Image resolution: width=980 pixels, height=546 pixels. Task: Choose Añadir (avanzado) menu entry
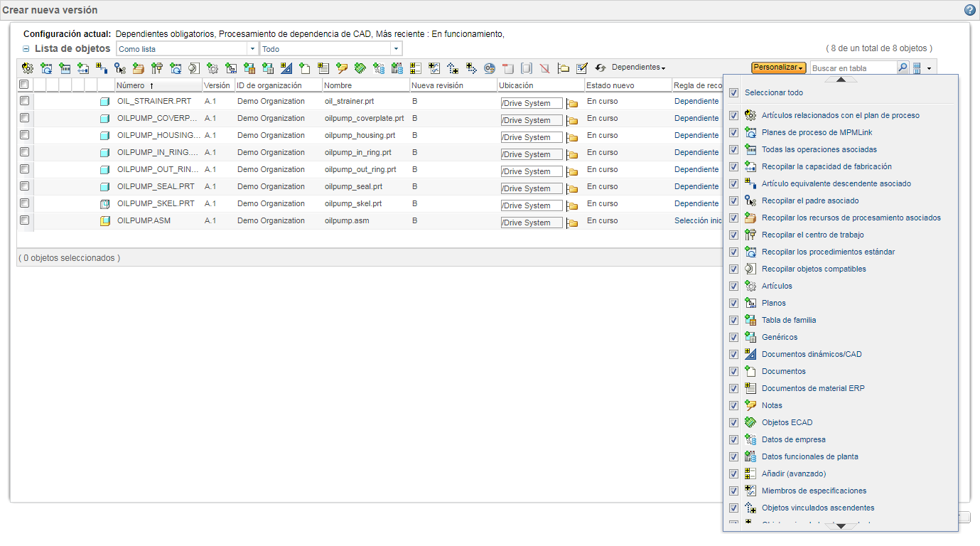pyautogui.click(x=794, y=473)
